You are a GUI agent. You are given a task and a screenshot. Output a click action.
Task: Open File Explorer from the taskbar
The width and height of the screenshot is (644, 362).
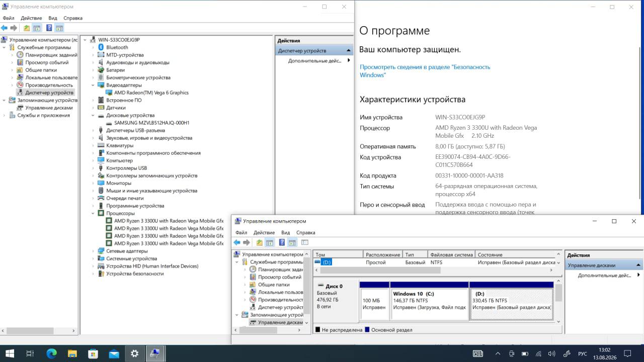tap(72, 353)
